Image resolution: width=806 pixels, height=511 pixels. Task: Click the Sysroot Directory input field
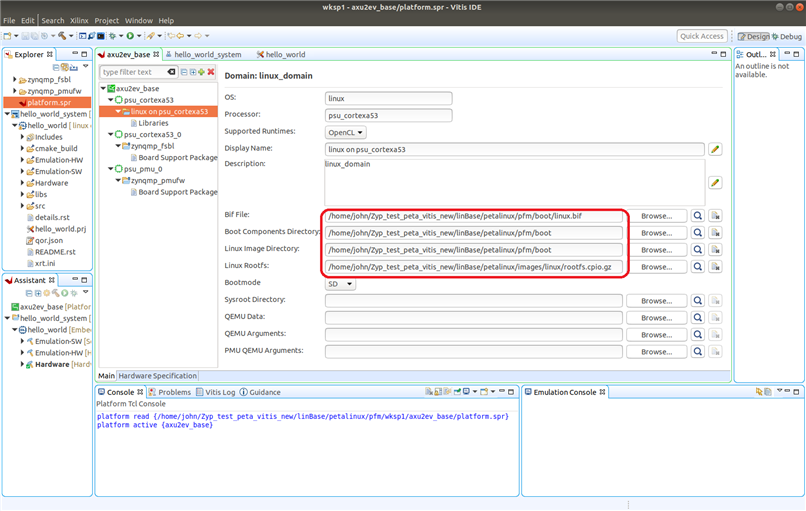473,301
